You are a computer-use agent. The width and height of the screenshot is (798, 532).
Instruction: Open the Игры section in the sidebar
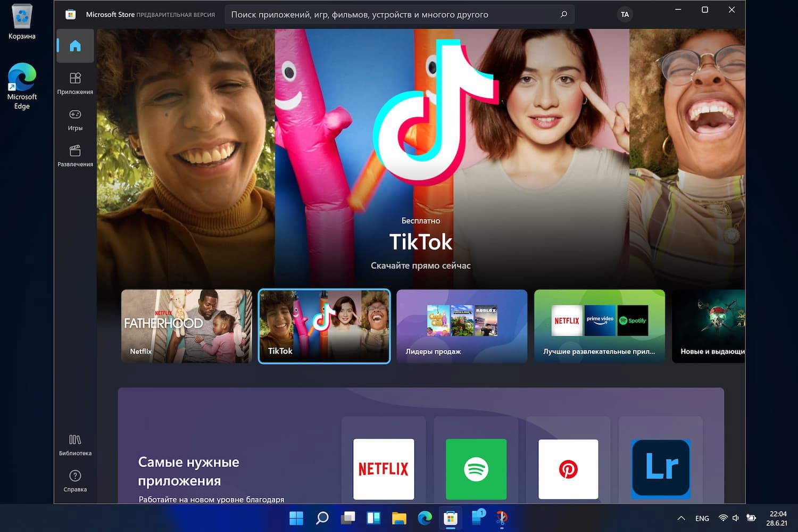75,120
